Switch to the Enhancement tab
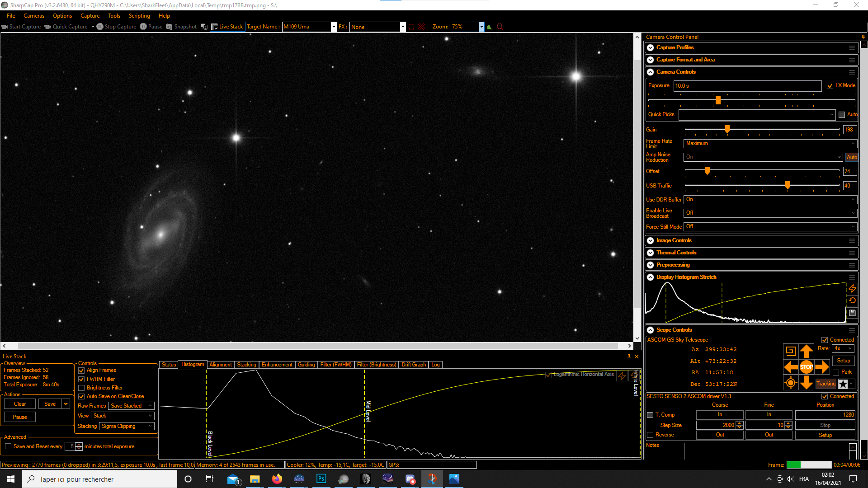Image resolution: width=868 pixels, height=488 pixels. click(277, 365)
